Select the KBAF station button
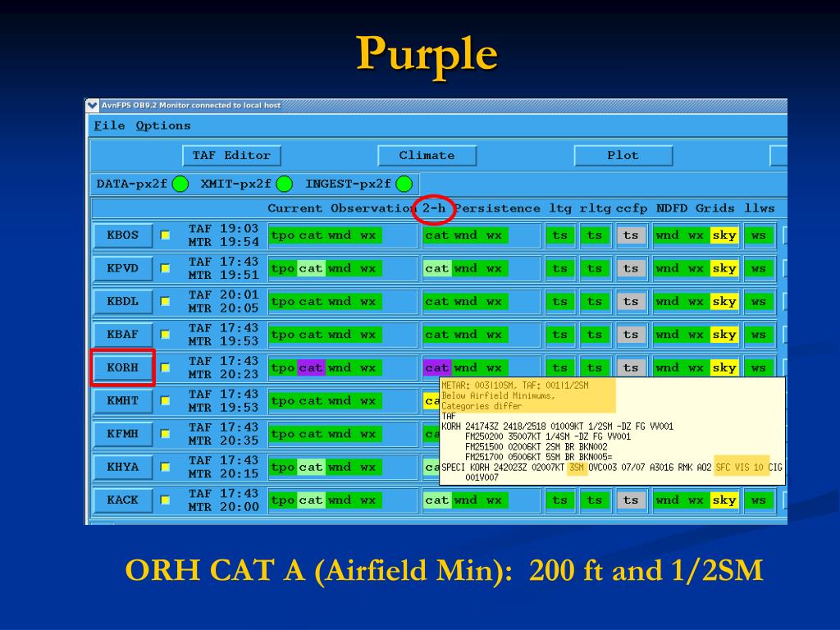This screenshot has height=630, width=840. click(123, 335)
